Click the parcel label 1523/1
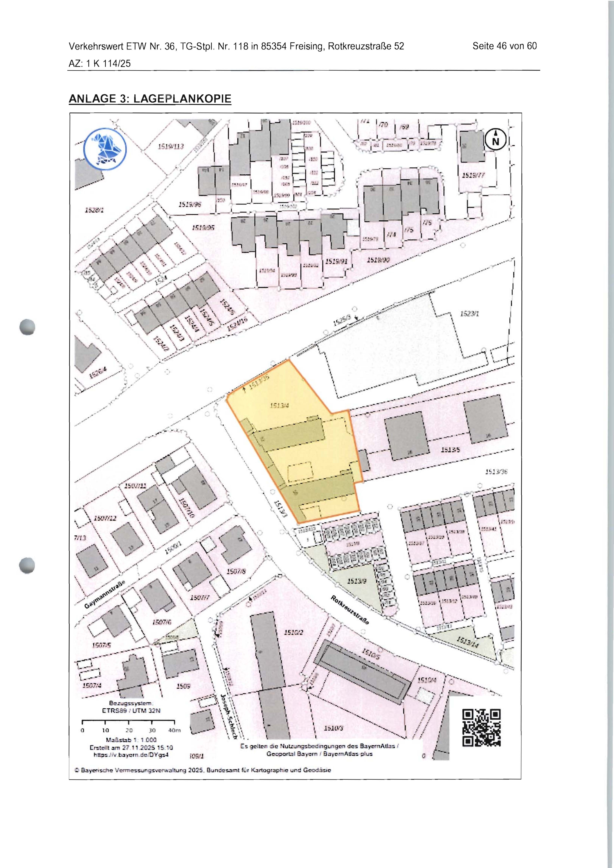614x868 pixels. click(469, 314)
